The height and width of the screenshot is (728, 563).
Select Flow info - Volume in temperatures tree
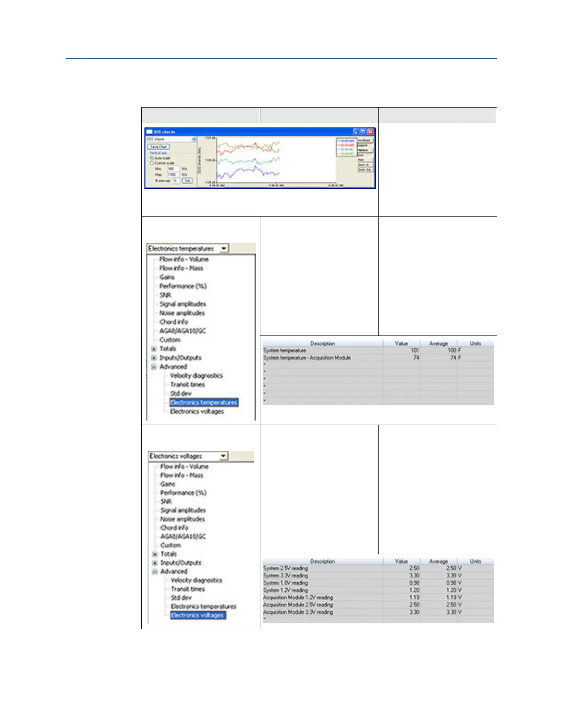pyautogui.click(x=184, y=259)
